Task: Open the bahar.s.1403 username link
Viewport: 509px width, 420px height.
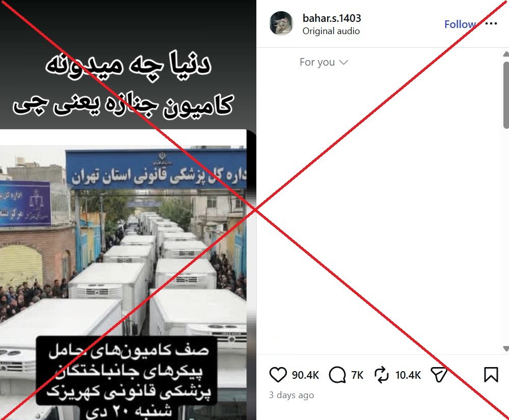Action: tap(331, 18)
